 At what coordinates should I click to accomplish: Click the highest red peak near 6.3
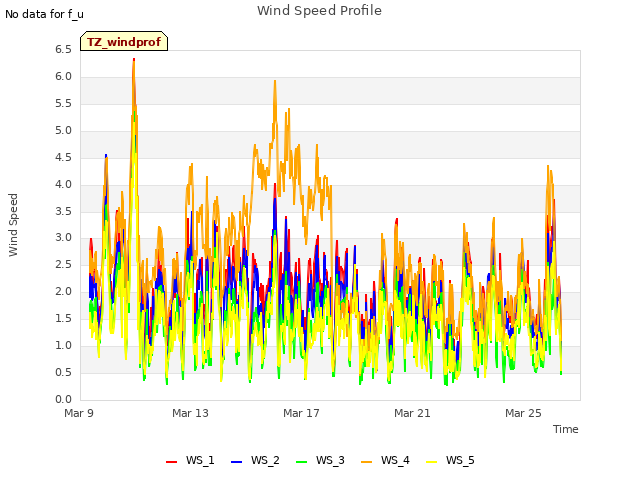pyautogui.click(x=134, y=60)
